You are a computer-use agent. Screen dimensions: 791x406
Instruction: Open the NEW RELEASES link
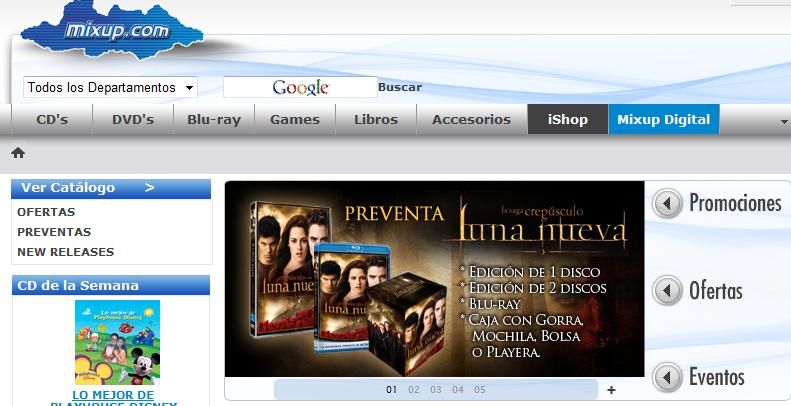click(x=66, y=252)
